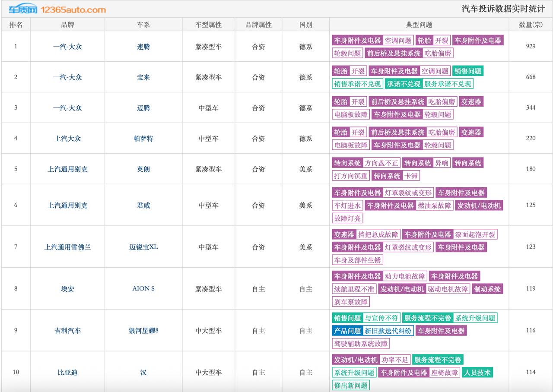
Task: Click the 数量(宗) column header
Action: [x=531, y=25]
